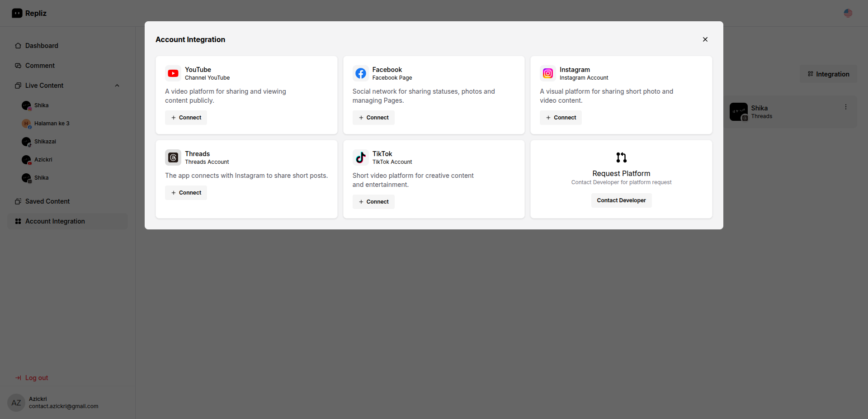Open Shika Threads card options menu
This screenshot has height=419, width=868.
coord(845,107)
